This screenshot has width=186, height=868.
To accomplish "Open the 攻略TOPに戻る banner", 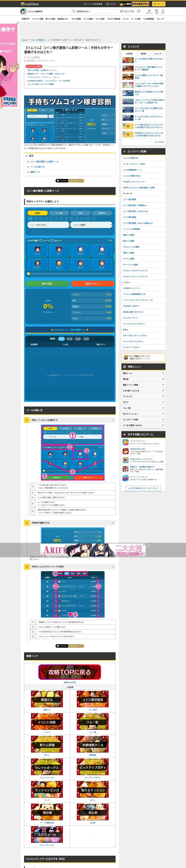I will (x=70, y=672).
